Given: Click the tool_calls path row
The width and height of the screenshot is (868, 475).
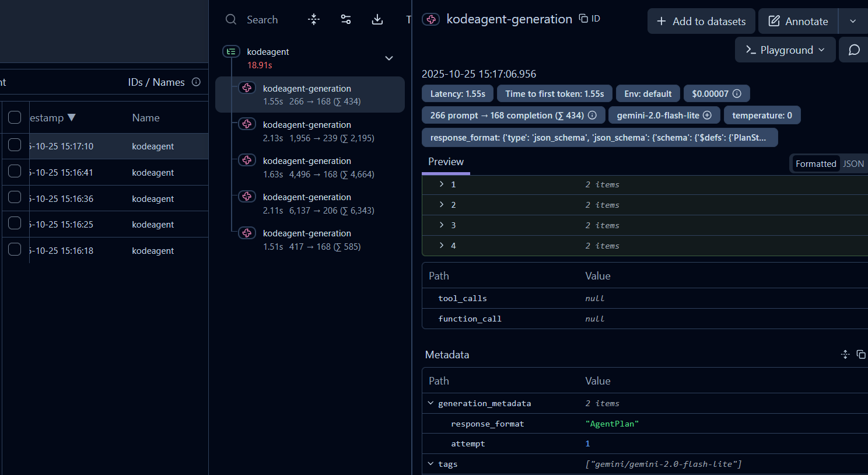Looking at the screenshot, I should 645,298.
